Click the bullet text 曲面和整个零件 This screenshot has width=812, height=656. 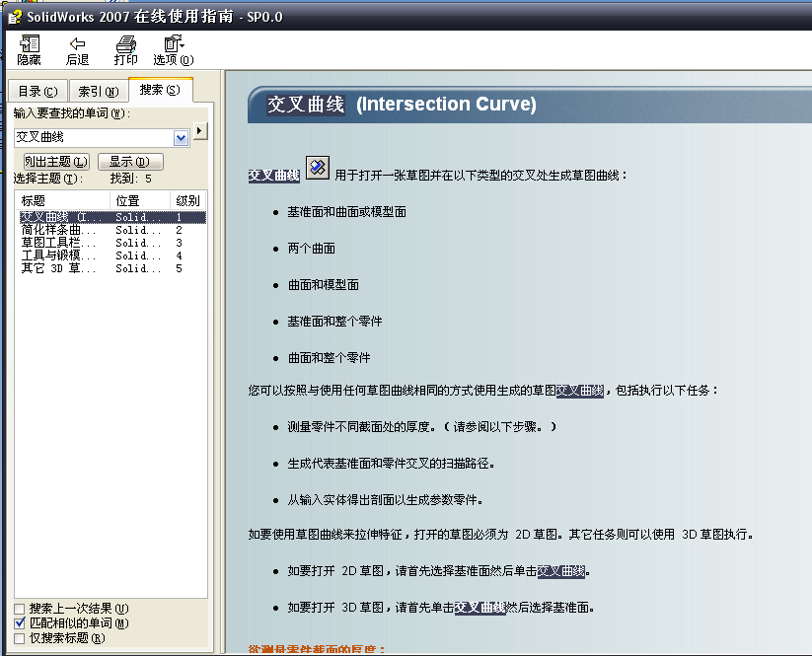(329, 358)
